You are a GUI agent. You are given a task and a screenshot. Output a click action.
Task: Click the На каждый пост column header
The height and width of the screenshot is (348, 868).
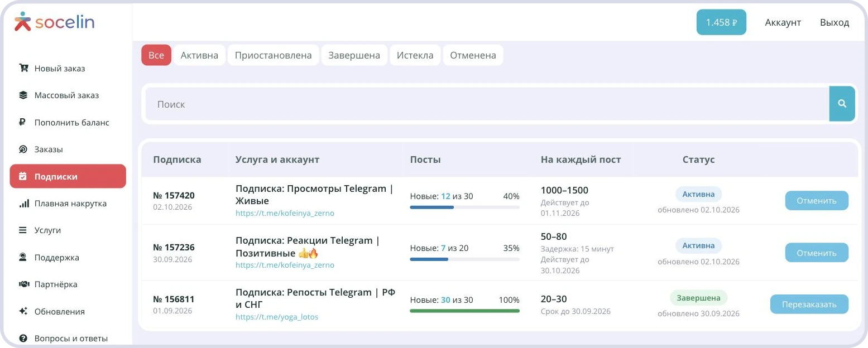coord(581,159)
